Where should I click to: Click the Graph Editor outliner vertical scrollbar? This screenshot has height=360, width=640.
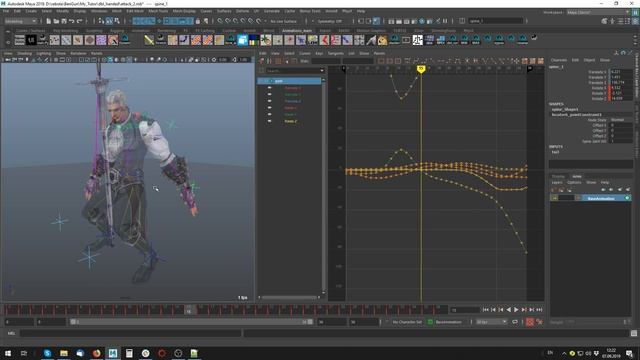(323, 185)
